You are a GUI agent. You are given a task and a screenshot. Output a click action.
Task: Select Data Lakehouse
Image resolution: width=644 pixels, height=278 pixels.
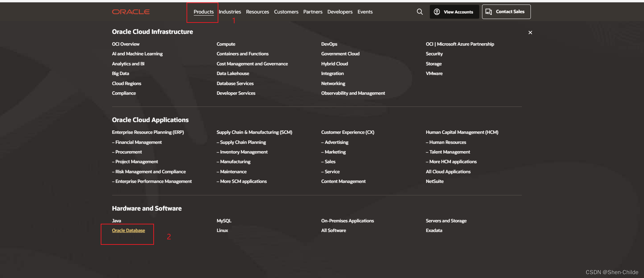pyautogui.click(x=233, y=73)
